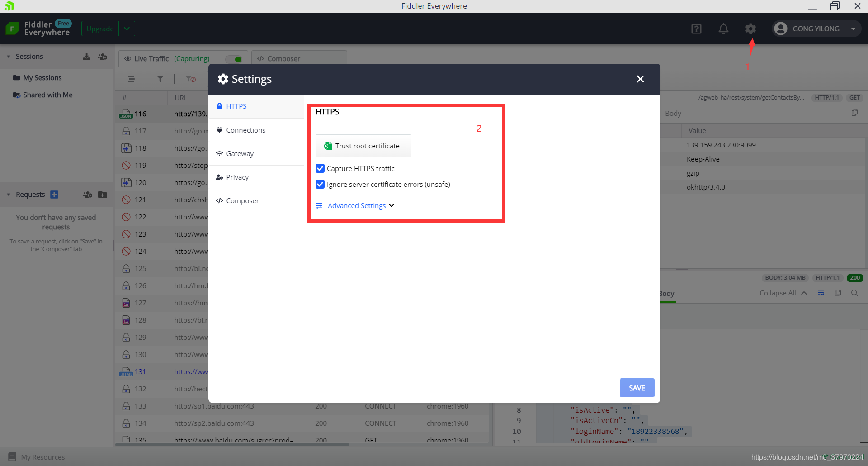This screenshot has width=868, height=466.
Task: Open the filter funnel icon in traffic toolbar
Action: (x=160, y=79)
